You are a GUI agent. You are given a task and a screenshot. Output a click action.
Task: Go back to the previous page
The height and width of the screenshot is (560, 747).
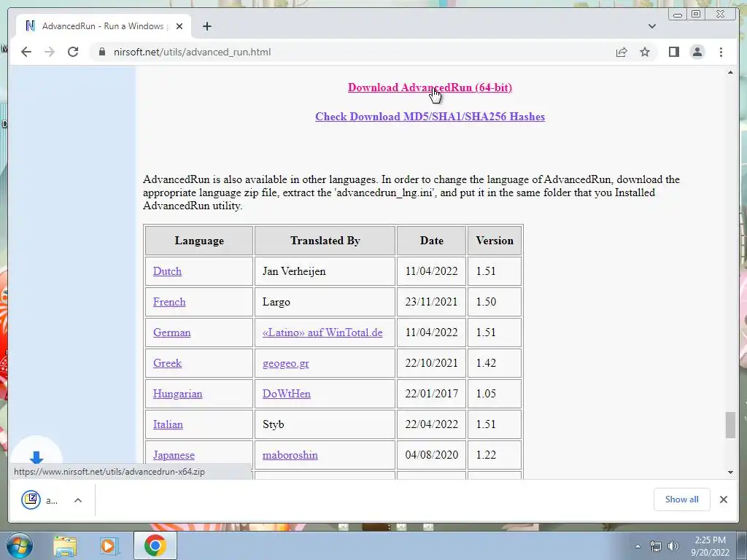26,52
